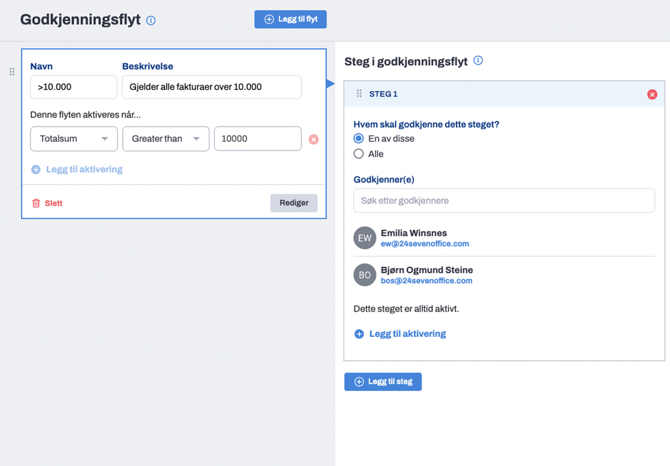Click the Rediger button
Viewport: 670px width, 466px height.
point(293,203)
